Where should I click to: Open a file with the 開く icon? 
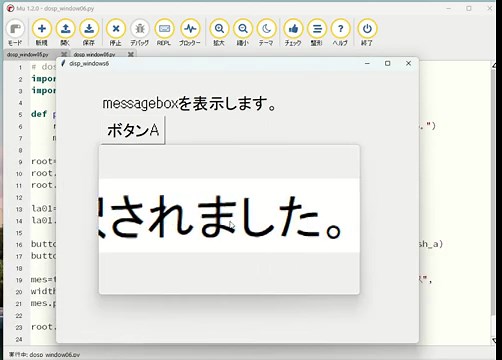pyautogui.click(x=65, y=32)
